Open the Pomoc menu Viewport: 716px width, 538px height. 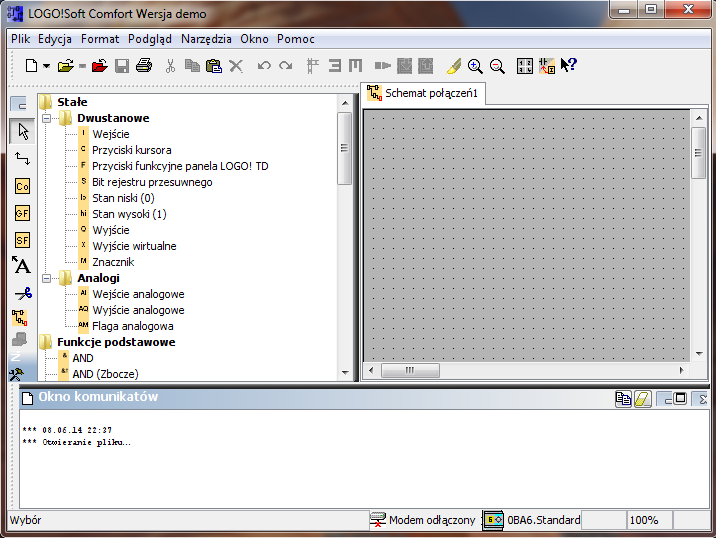click(295, 39)
